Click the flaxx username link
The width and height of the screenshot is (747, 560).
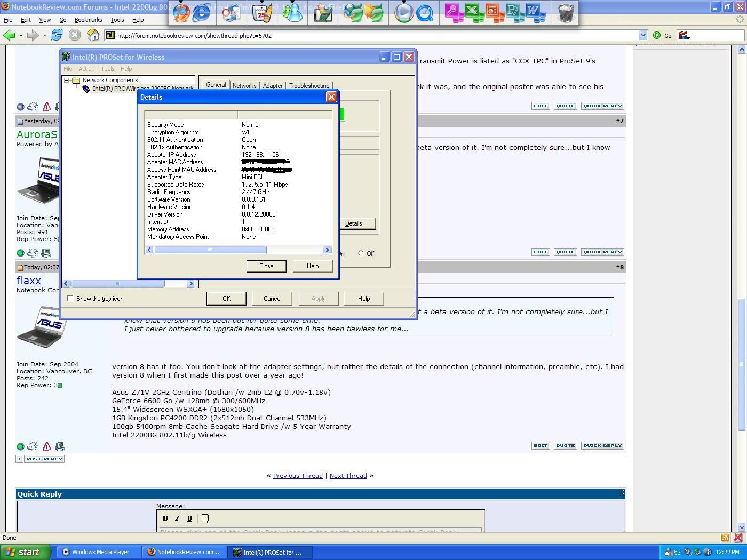pyautogui.click(x=29, y=281)
